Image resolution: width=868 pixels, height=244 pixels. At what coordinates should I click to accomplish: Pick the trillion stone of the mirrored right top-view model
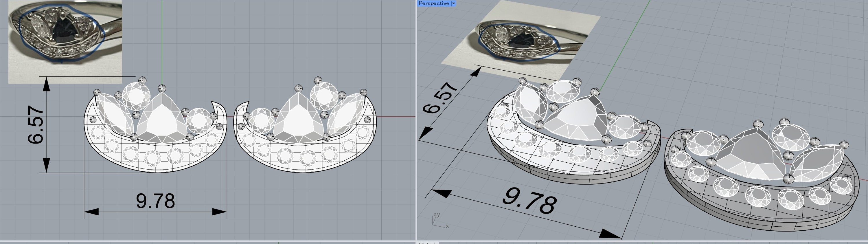coord(298,118)
